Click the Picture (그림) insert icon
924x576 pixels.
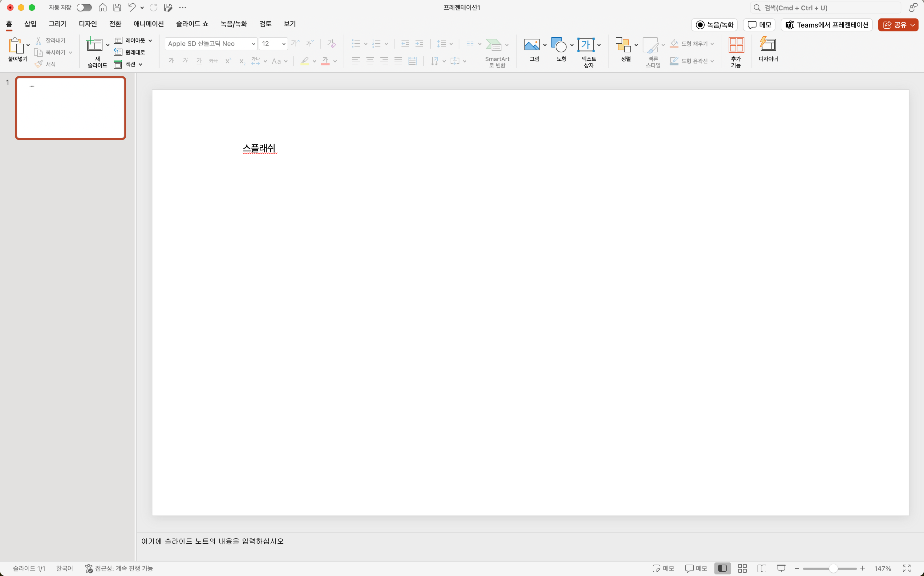tap(531, 45)
